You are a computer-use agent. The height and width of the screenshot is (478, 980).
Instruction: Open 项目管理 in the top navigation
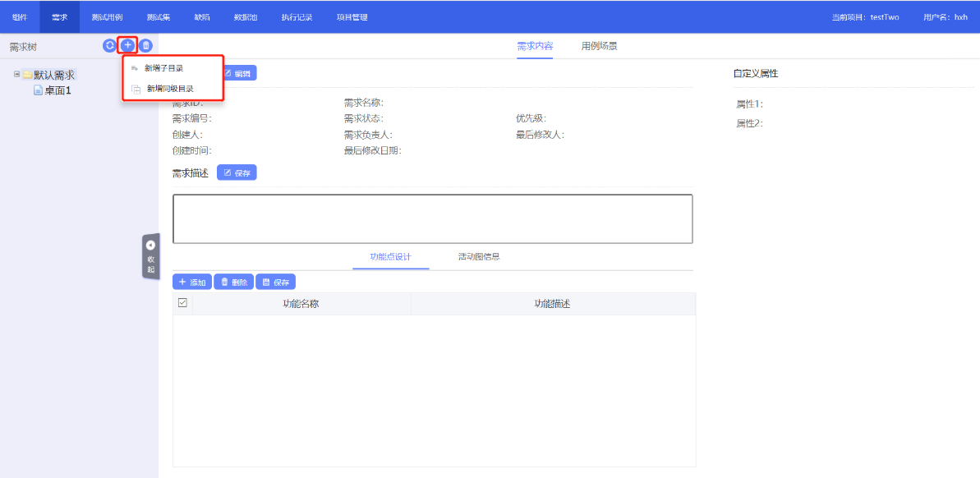(352, 17)
